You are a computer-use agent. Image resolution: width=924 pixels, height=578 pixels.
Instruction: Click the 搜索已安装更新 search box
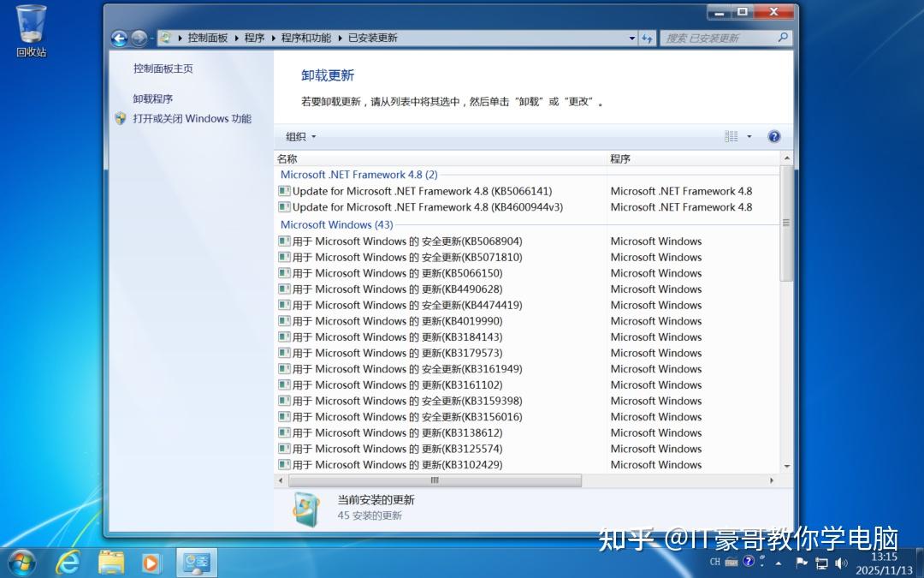[723, 38]
